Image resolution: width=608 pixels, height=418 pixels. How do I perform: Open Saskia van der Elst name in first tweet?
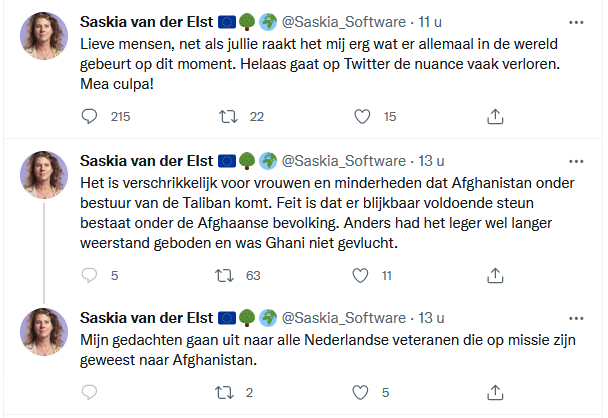click(x=146, y=20)
